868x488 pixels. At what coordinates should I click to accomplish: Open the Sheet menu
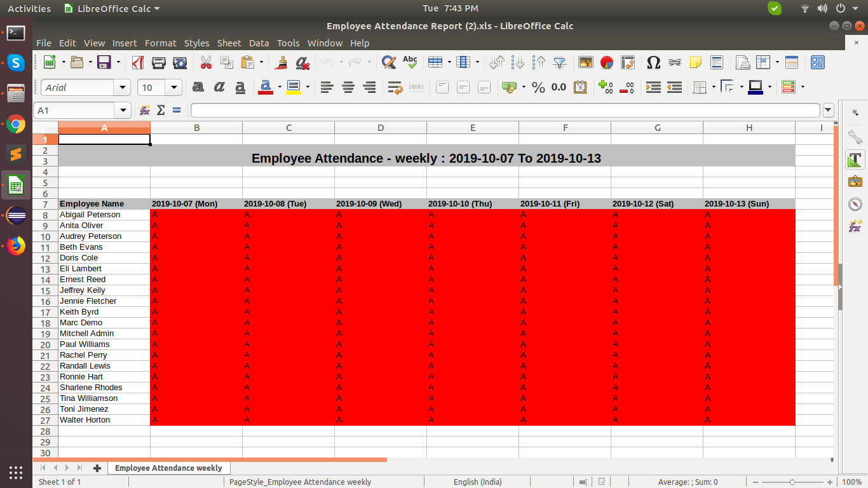point(229,43)
